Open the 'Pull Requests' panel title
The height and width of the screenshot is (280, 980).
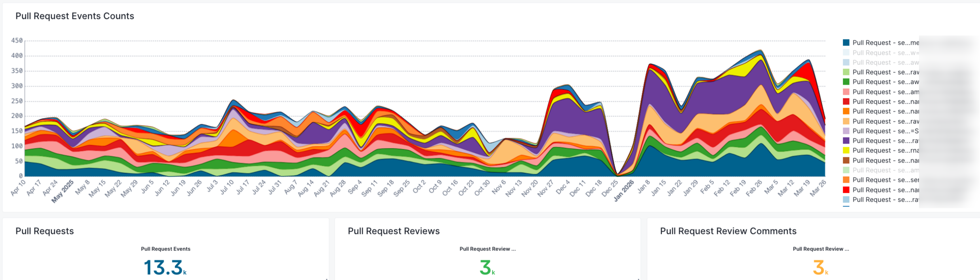(x=44, y=231)
